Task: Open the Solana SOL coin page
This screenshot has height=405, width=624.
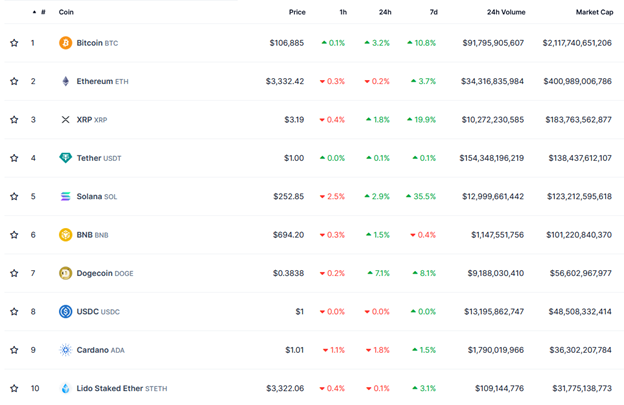Action: pos(97,196)
